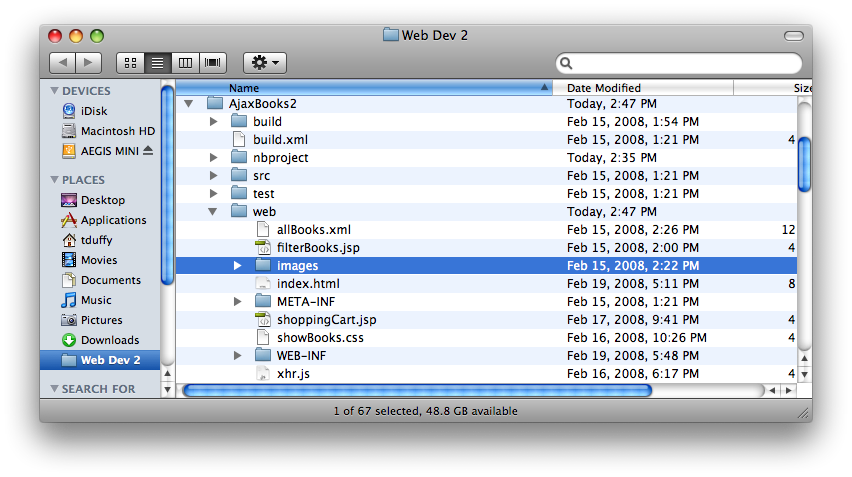Image resolution: width=852 pixels, height=477 pixels.
Task: Collapse the DEVICES sidebar section
Action: coord(54,91)
